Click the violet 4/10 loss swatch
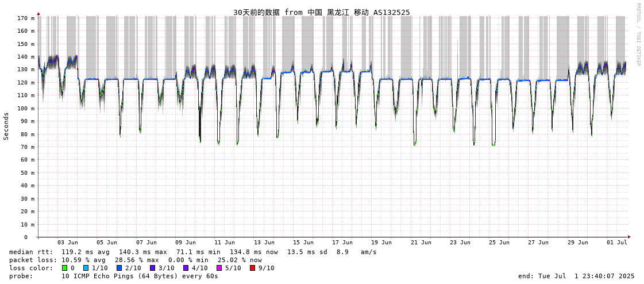The image size is (644, 284). pyautogui.click(x=186, y=268)
